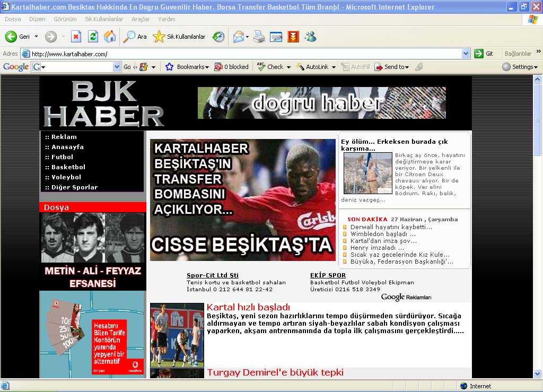Click the scrollbar up arrow
The width and height of the screenshot is (543, 392).
point(538,79)
